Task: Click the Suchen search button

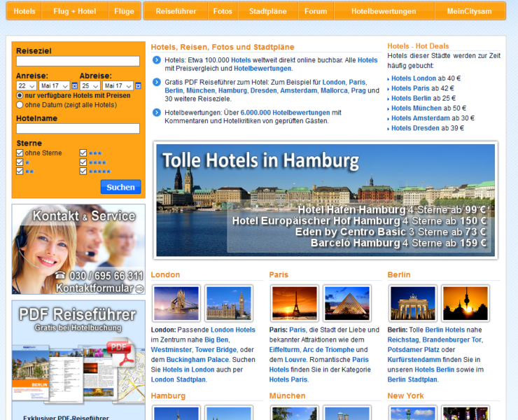Action: click(120, 187)
